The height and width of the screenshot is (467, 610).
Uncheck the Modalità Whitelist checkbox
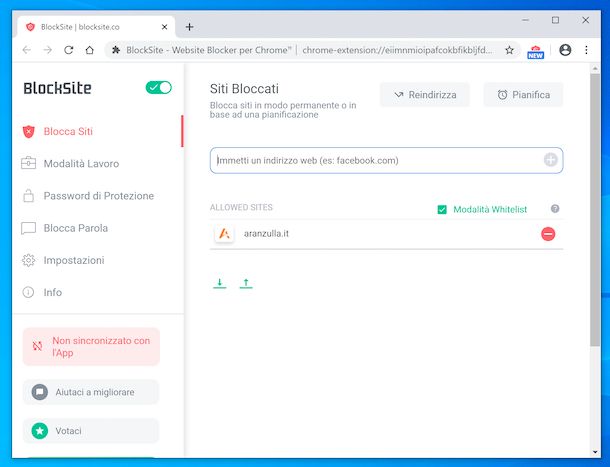tap(442, 210)
